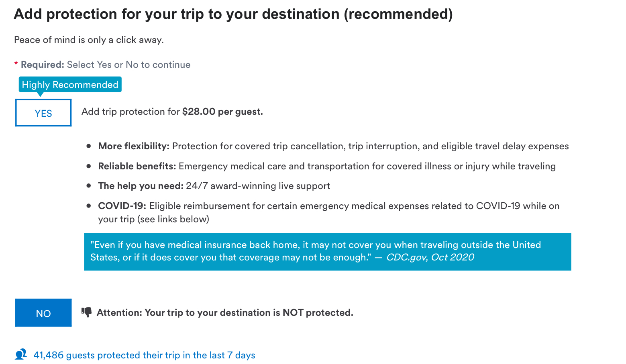Viewport: 626px width, 364px height.
Task: Click the $28.00 per guest price text
Action: (x=222, y=112)
